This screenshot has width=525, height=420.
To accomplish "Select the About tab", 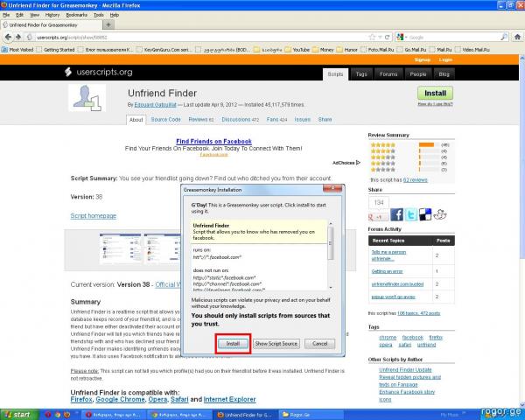I will click(x=136, y=120).
